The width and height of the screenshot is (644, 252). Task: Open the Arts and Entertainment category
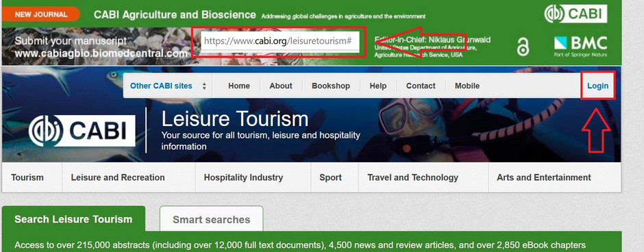click(554, 177)
